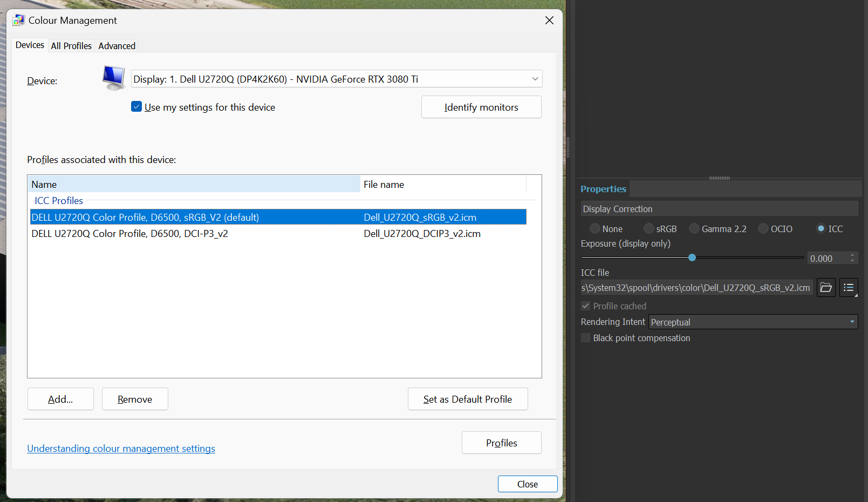Open the Properties panel tab

click(x=603, y=189)
